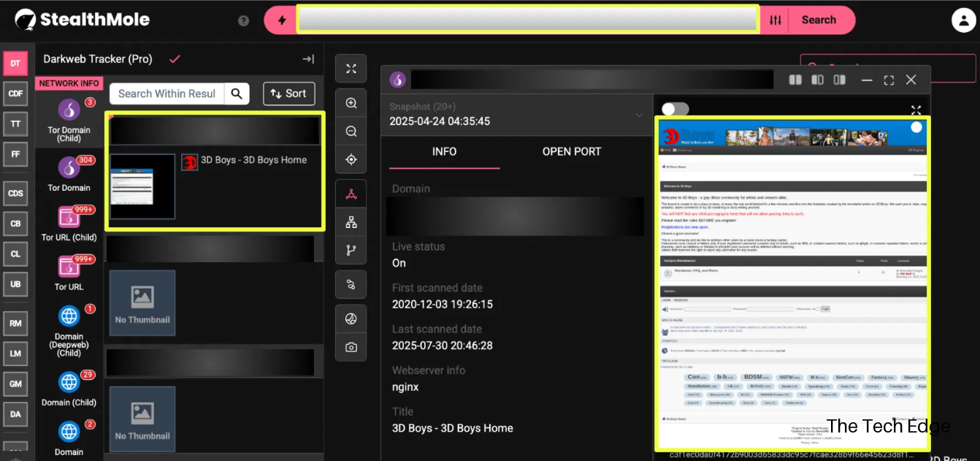Toggle the switch above the snapshot preview
Screen dimensions: 980x461
[x=675, y=109]
